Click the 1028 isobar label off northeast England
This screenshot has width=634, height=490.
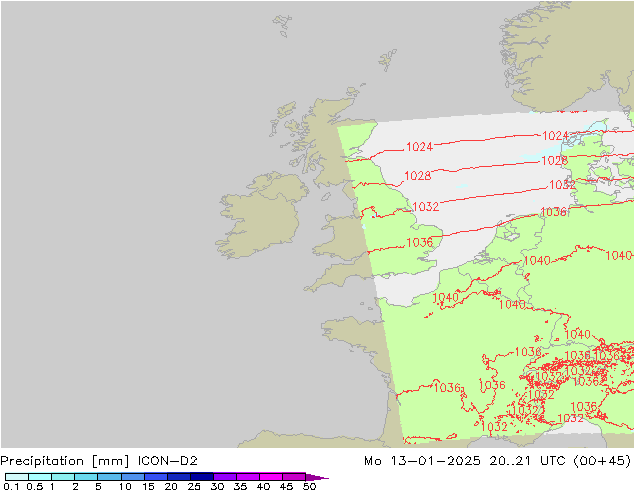point(418,175)
